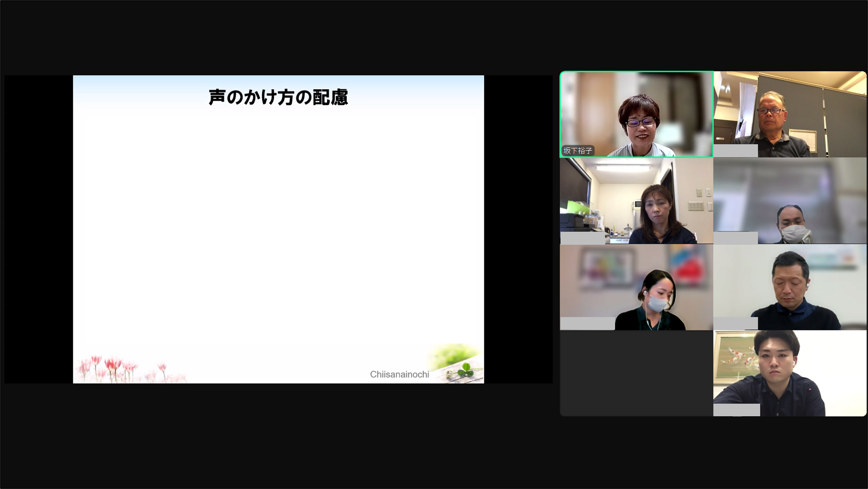Select the man looking down video tile
The image size is (868, 489).
790,287
